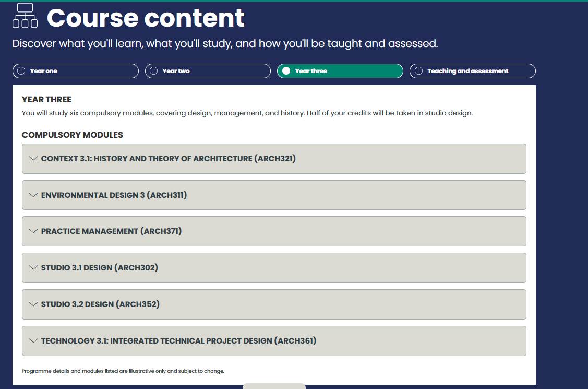Open the Year two tab label
This screenshot has width=588, height=389.
tap(176, 71)
